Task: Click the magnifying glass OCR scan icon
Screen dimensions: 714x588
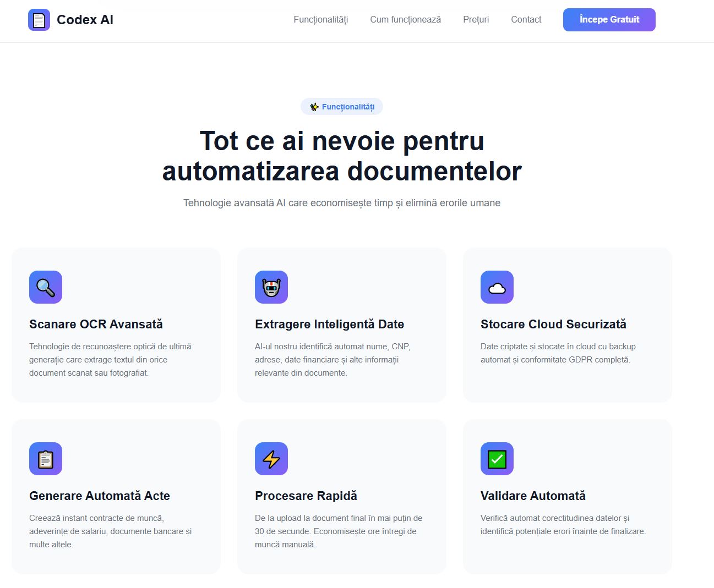Action: pos(46,287)
